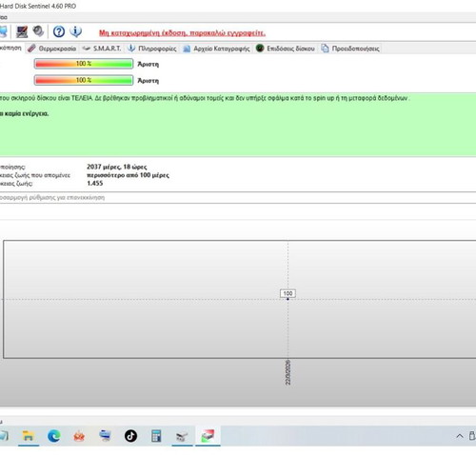Click the blue info 'i' toolbar icon
This screenshot has width=476, height=476.
[x=76, y=31]
